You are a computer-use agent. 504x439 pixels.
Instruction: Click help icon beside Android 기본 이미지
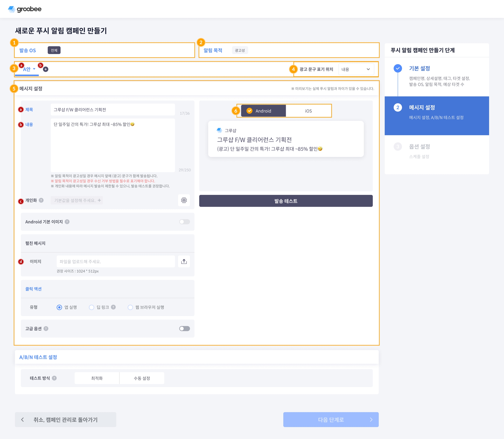click(x=67, y=222)
